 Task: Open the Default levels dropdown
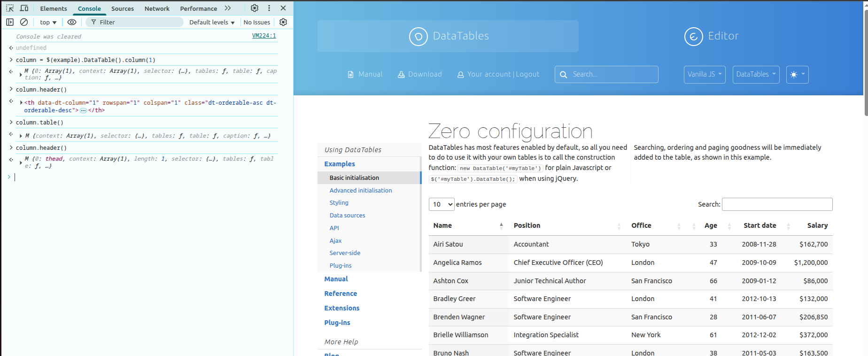[x=212, y=22]
